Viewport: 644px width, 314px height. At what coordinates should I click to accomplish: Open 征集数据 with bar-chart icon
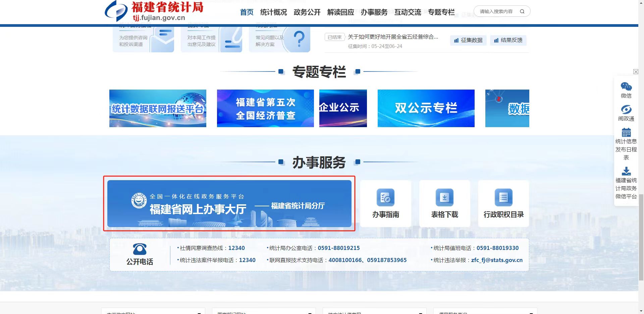[468, 40]
